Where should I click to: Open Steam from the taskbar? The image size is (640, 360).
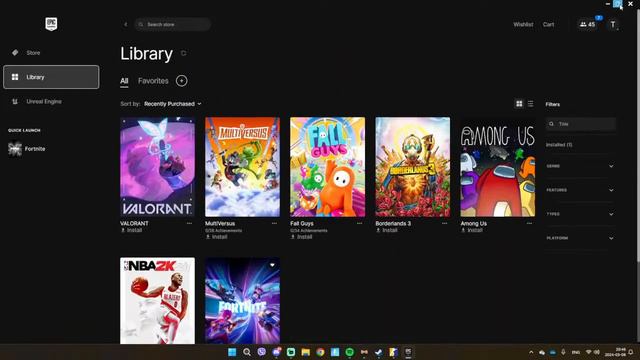pos(378,352)
